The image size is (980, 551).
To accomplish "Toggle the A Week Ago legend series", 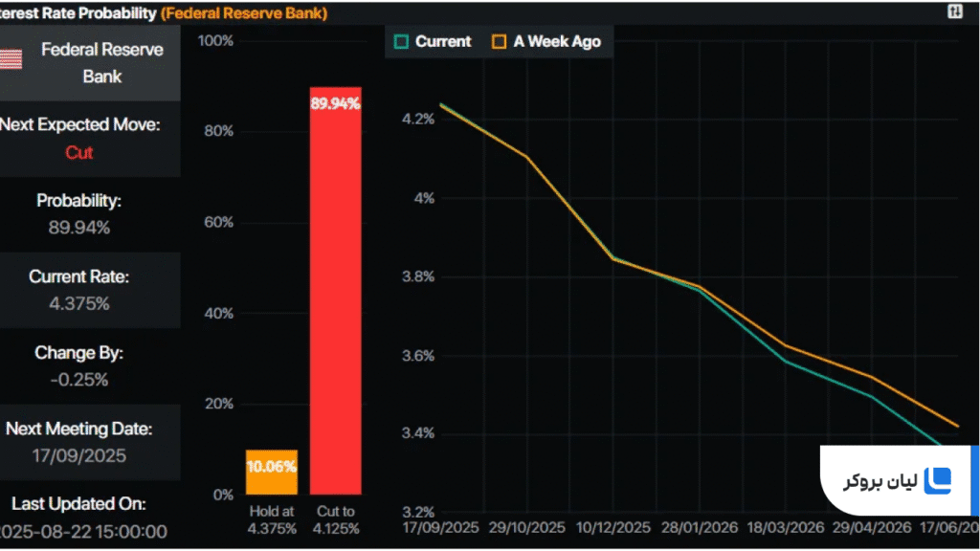I will tap(546, 42).
